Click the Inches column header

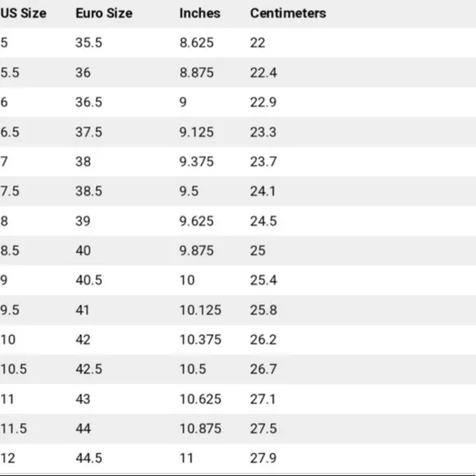point(199,13)
